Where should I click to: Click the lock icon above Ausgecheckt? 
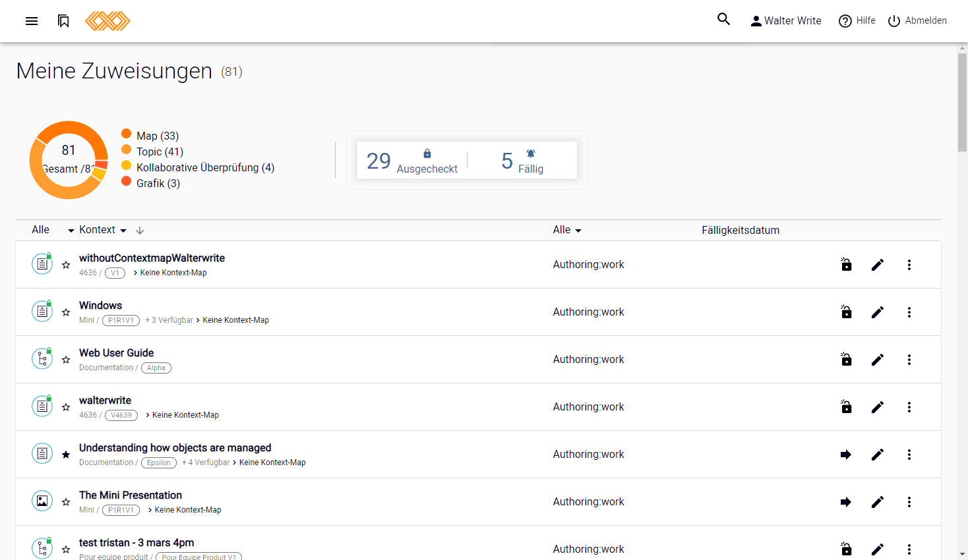pos(427,154)
